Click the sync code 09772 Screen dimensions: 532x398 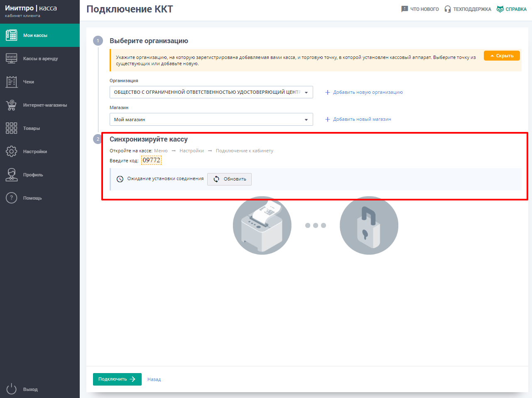tap(151, 160)
